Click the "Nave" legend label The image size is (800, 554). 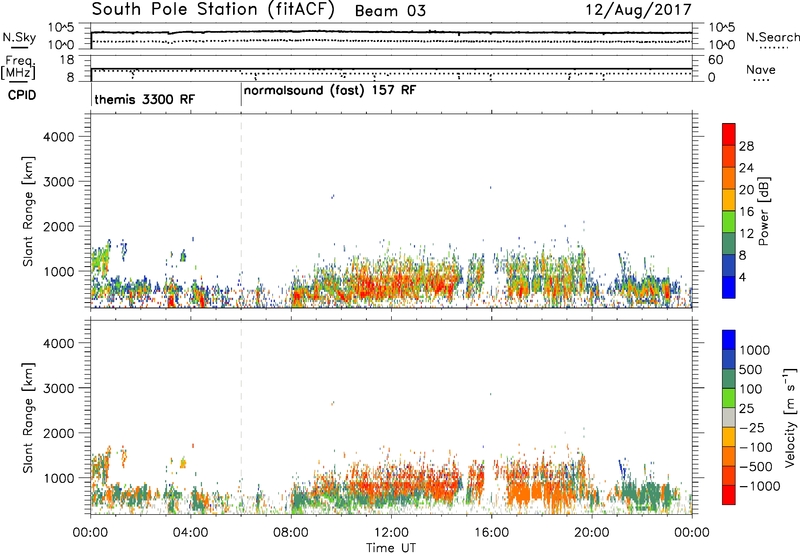(761, 69)
